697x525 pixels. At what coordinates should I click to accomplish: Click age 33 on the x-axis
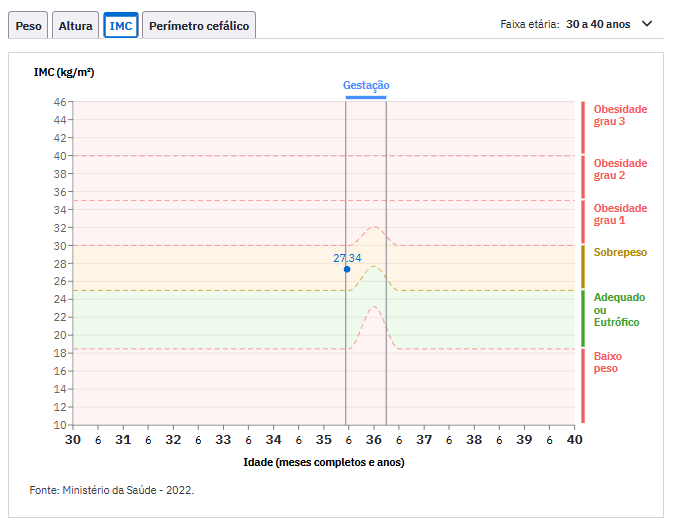(x=223, y=440)
